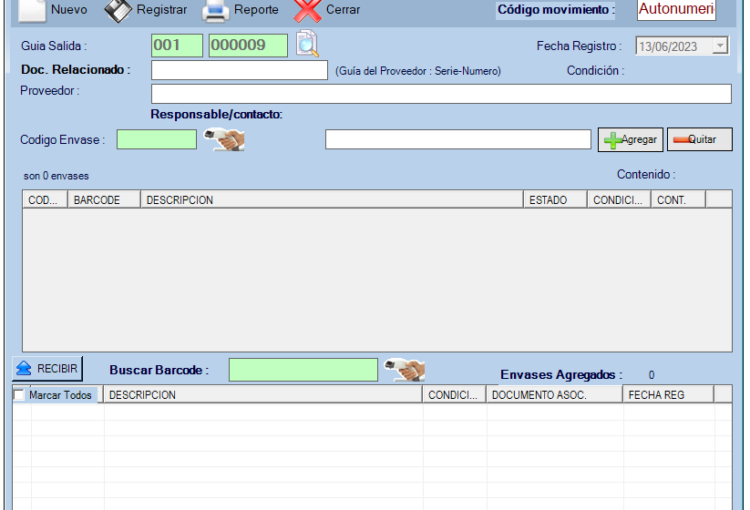Click the Quitar button
Image resolution: width=750 pixels, height=510 pixels.
699,140
